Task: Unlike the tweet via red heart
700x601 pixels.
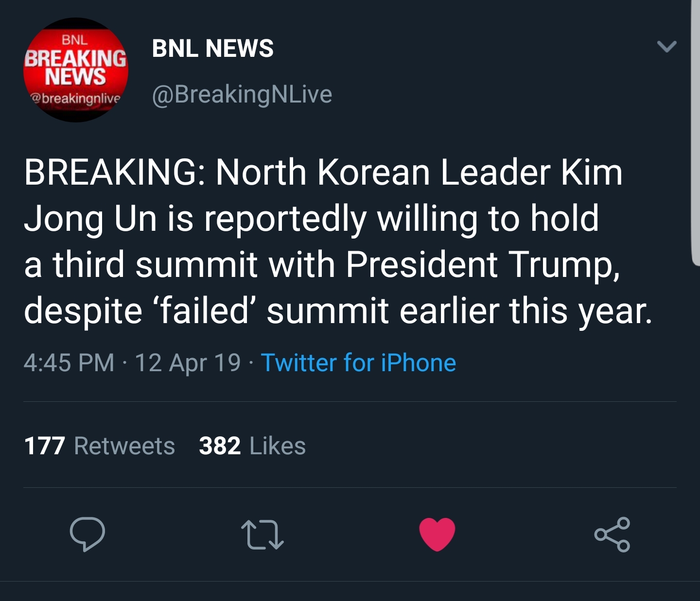Action: point(437,534)
